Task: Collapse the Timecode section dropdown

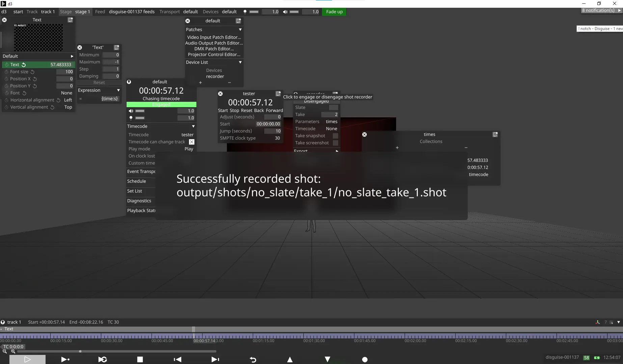Action: coord(193,126)
